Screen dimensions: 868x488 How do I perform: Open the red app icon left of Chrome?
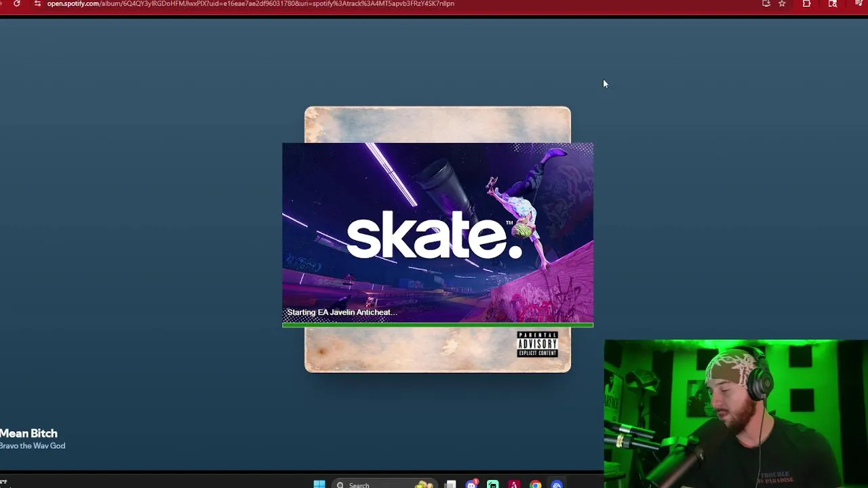point(514,484)
